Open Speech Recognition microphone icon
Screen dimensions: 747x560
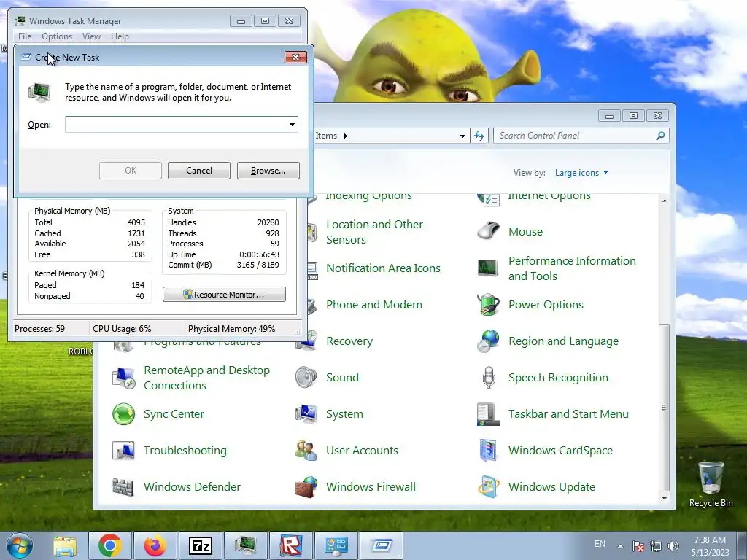[488, 378]
